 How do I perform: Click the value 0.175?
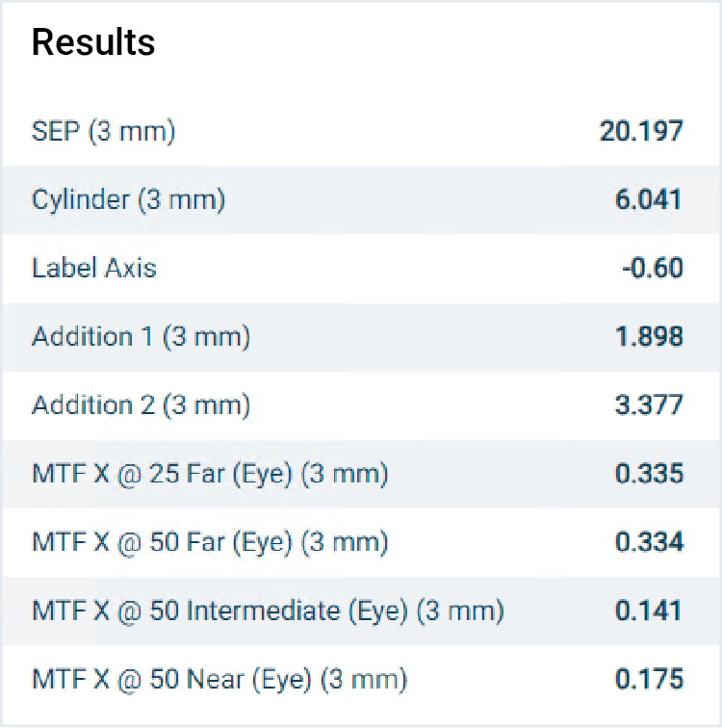pyautogui.click(x=648, y=679)
